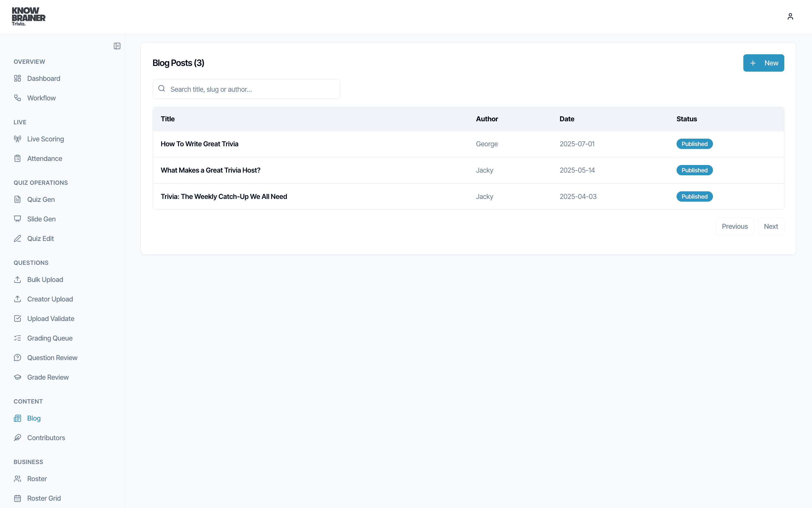
Task: Click the Question Review bubble icon
Action: point(17,357)
